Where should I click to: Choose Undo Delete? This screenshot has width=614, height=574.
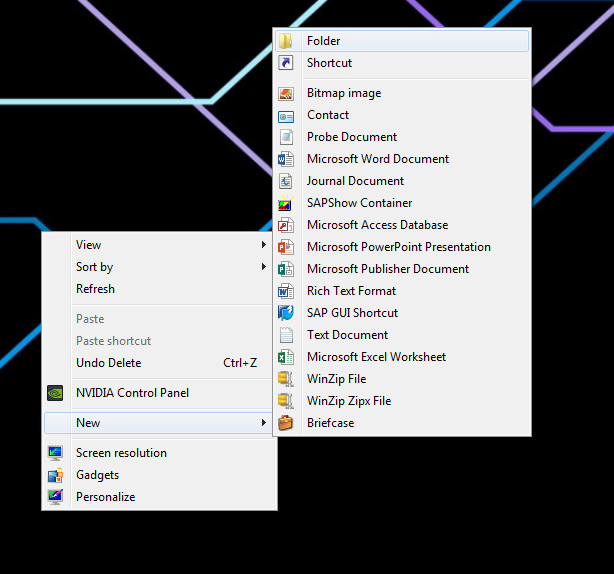coord(158,363)
